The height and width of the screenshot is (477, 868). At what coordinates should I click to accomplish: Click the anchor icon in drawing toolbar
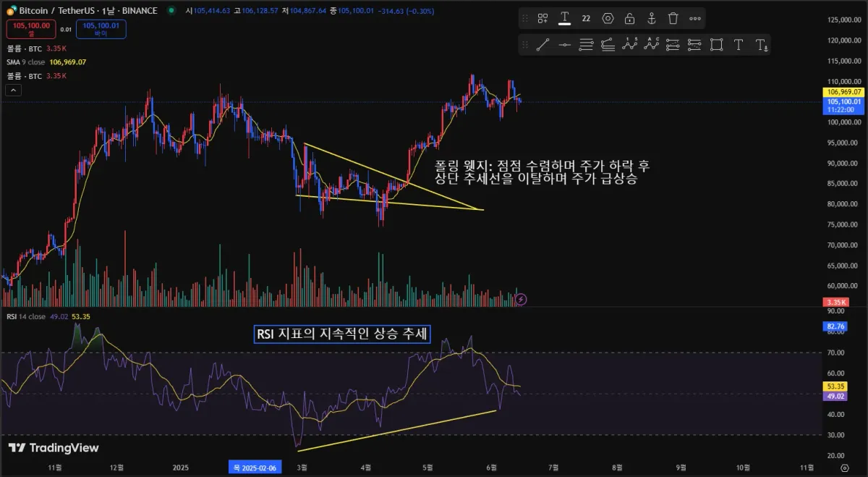[x=651, y=19]
